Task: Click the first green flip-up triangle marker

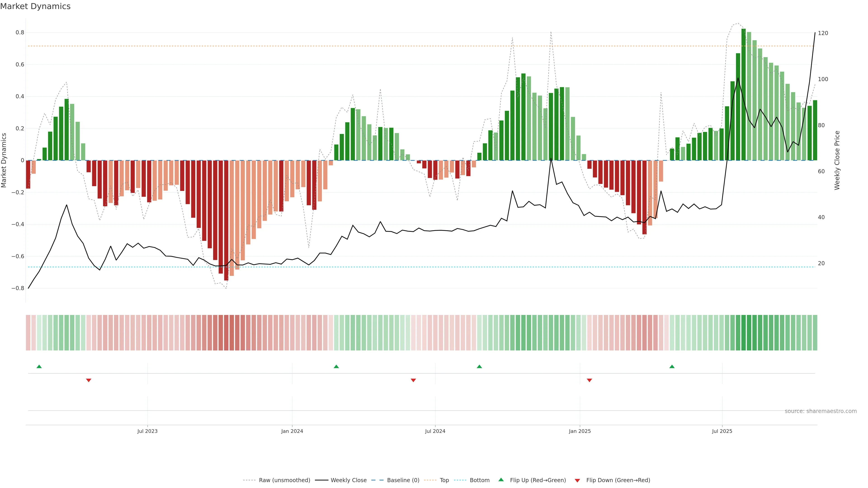Action: 39,366
